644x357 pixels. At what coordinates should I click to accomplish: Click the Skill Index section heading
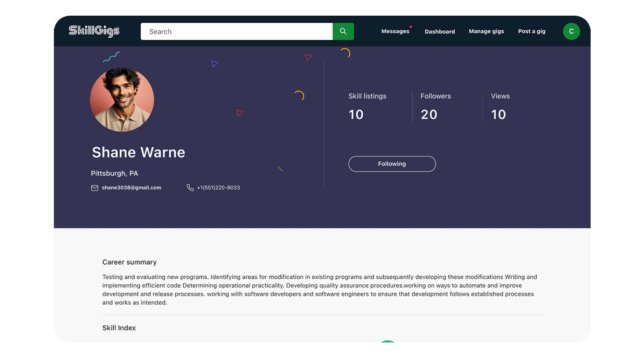tap(119, 328)
